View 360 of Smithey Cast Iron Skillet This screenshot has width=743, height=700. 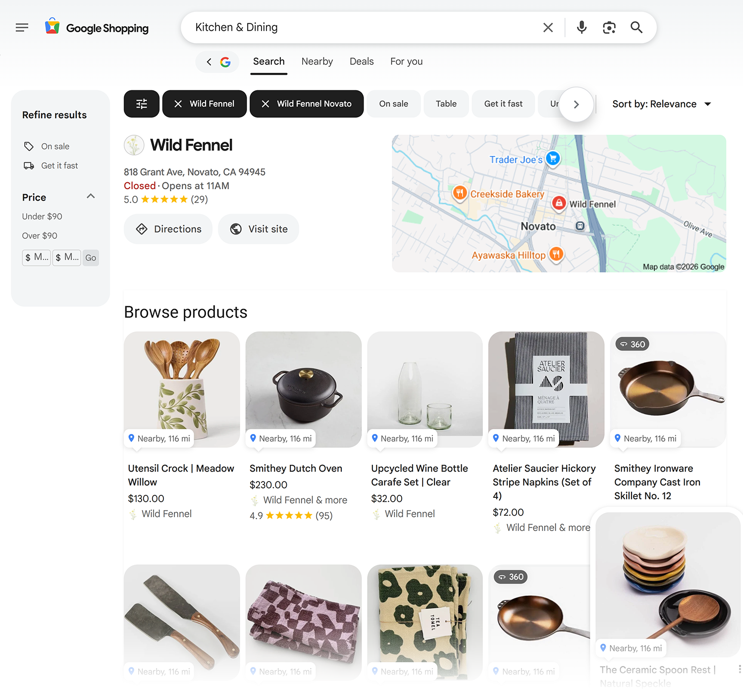point(633,344)
